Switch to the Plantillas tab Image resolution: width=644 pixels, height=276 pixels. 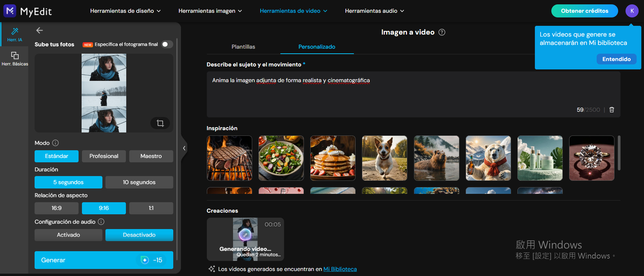coord(243,47)
